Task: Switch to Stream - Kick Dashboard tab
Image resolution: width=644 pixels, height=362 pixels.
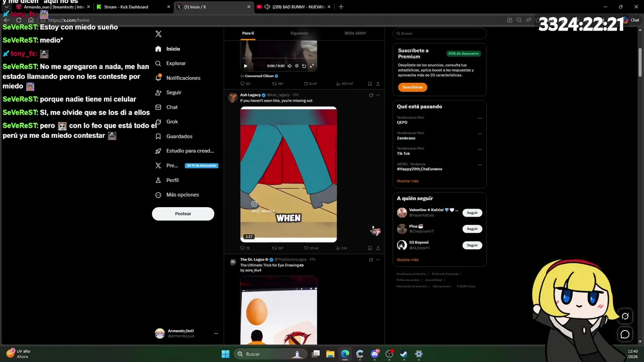Action: [x=132, y=7]
